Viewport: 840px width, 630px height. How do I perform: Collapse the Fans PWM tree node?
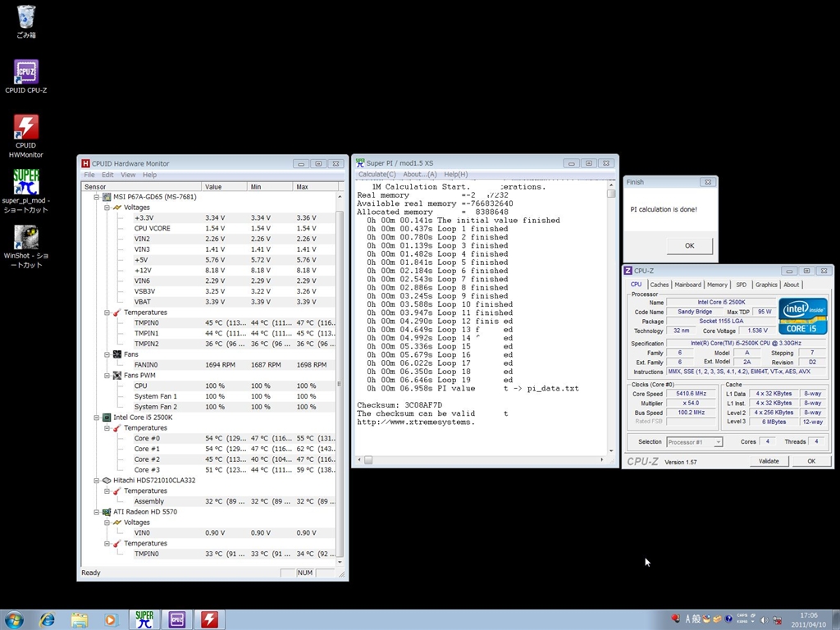pos(107,376)
